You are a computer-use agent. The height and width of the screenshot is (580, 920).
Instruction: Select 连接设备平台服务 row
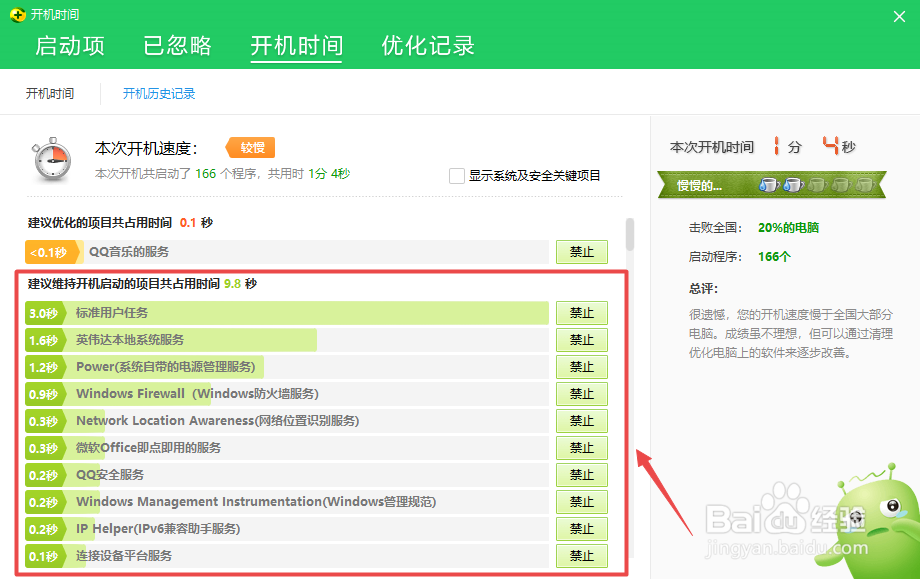(287, 555)
